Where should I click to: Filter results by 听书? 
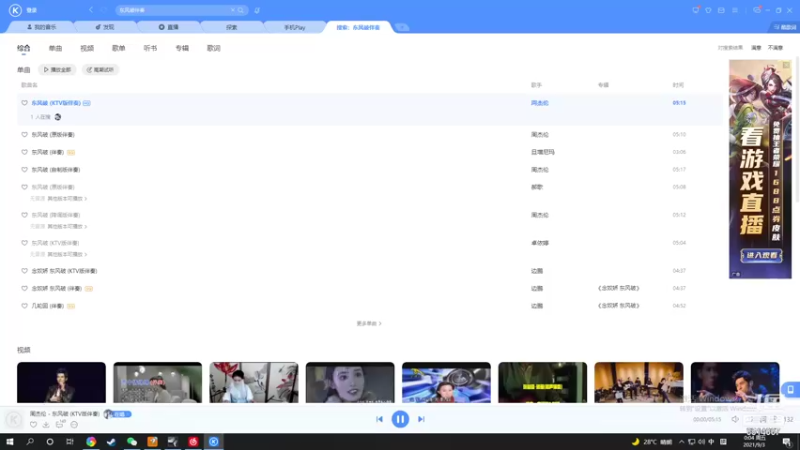click(x=150, y=48)
